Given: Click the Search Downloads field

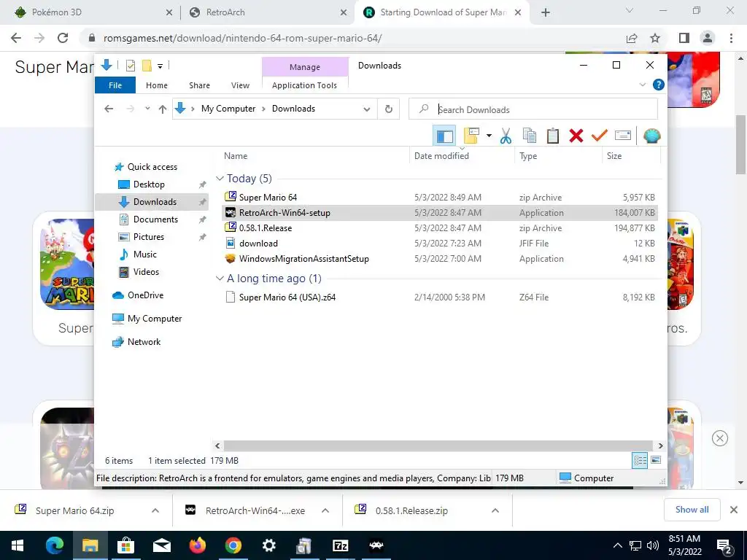Looking at the screenshot, I should (x=533, y=109).
